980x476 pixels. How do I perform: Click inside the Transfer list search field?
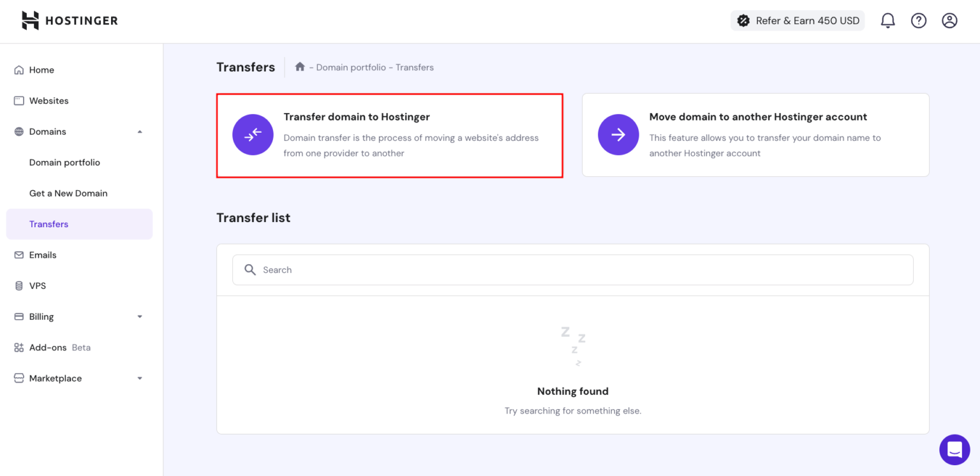[572, 269]
